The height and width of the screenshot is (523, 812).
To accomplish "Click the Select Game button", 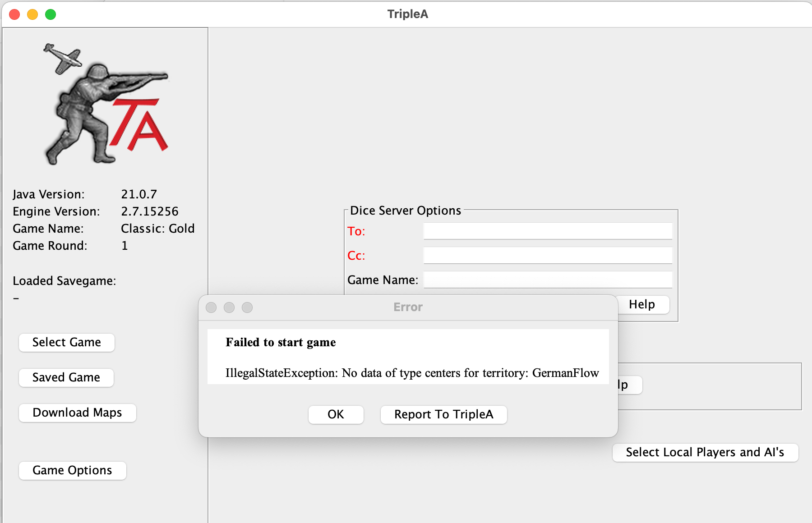I will tap(66, 342).
